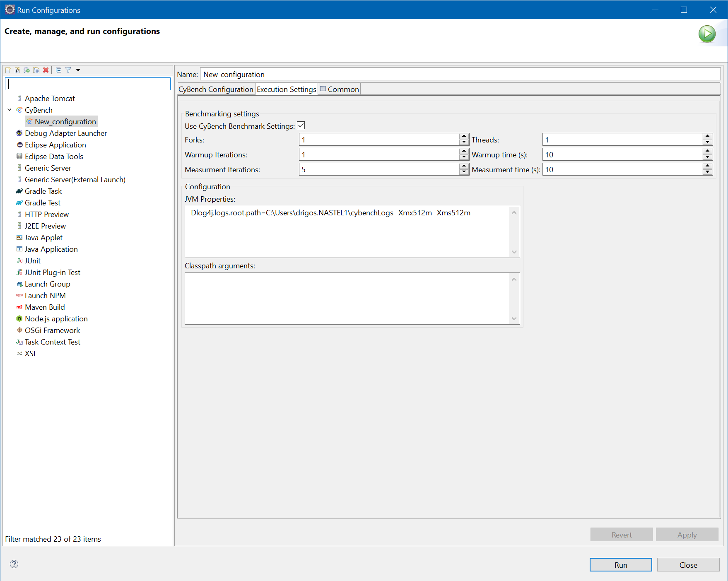The width and height of the screenshot is (728, 581).
Task: Select Gradle Task launch type
Action: pos(43,191)
